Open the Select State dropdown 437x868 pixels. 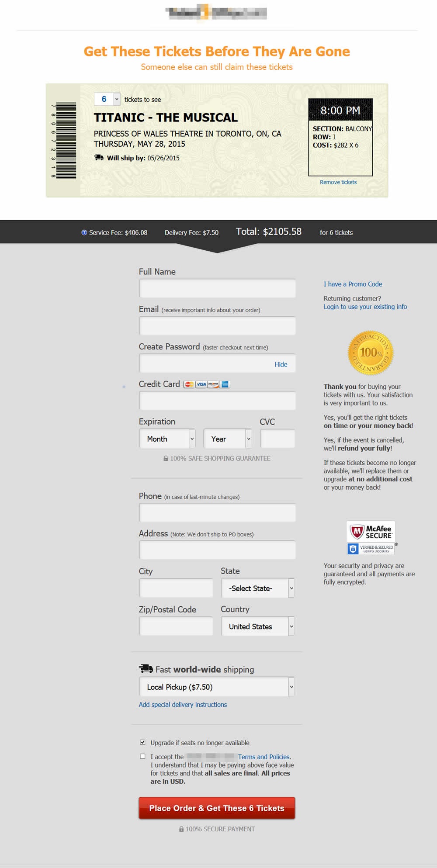[257, 588]
